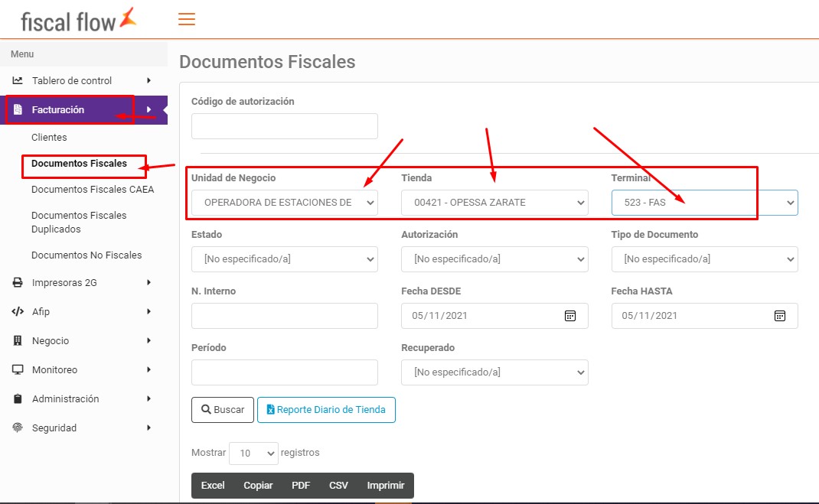Click the Impresoras 2G printer icon
This screenshot has height=504, width=819.
coord(18,283)
